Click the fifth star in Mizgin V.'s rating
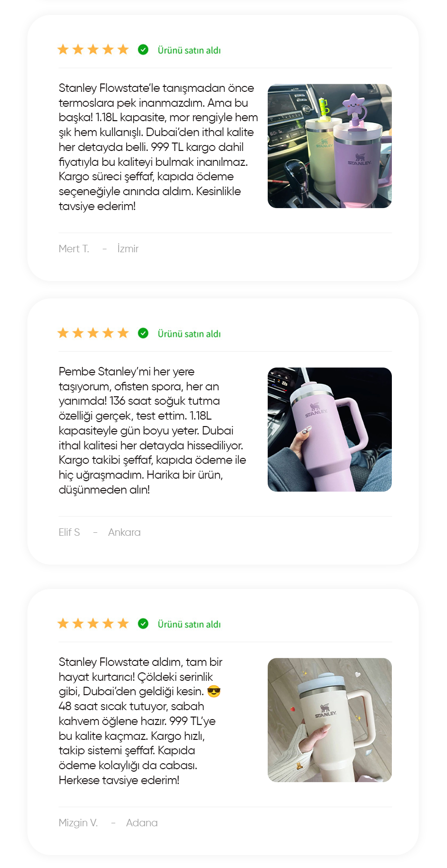 pyautogui.click(x=123, y=623)
